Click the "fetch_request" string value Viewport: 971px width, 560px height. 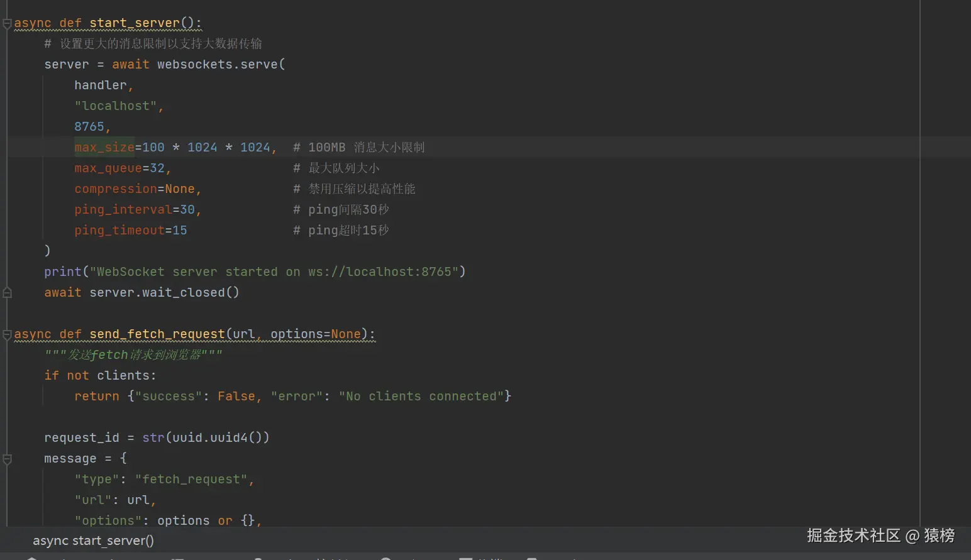click(x=191, y=479)
